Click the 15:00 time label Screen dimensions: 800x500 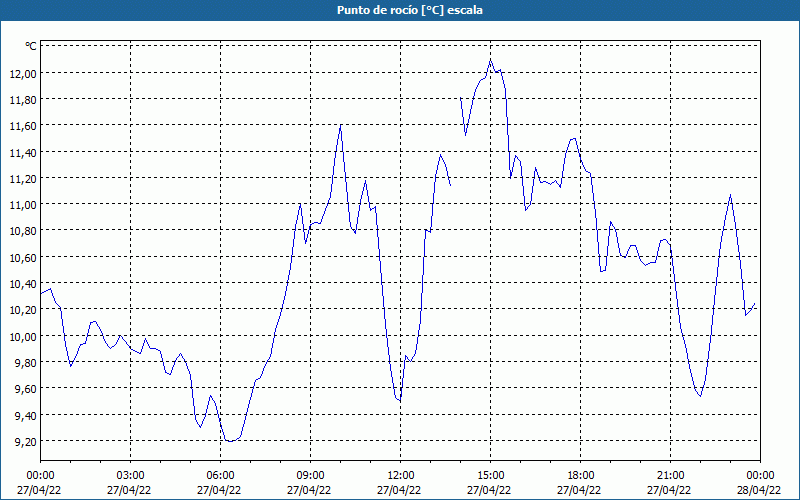point(491,476)
